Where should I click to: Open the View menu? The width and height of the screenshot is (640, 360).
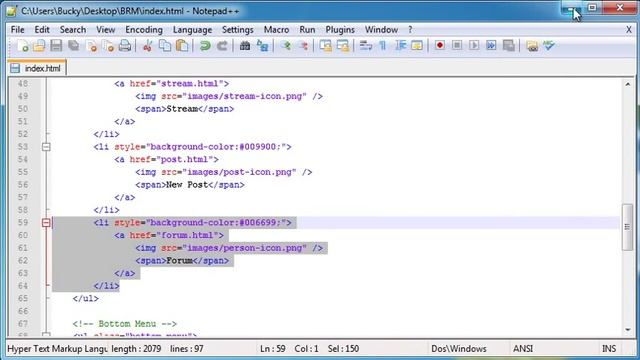click(x=105, y=30)
